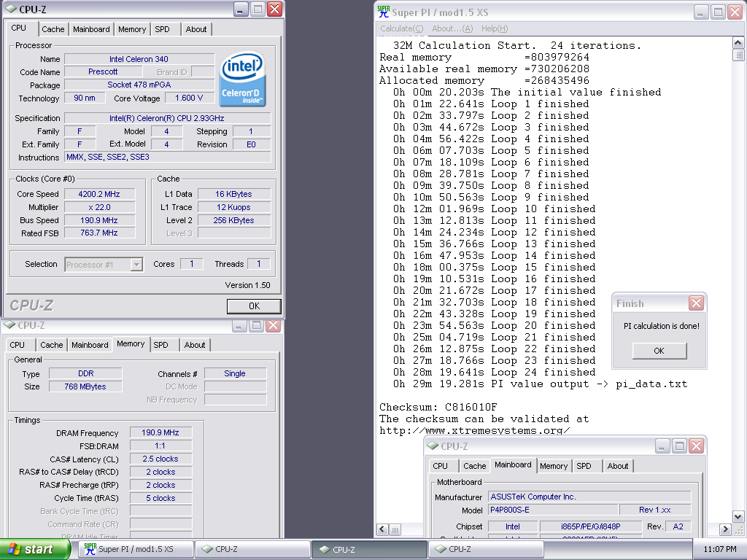Click the Super PI vertical scrollbar down arrow
This screenshot has width=747, height=560.
(738, 516)
